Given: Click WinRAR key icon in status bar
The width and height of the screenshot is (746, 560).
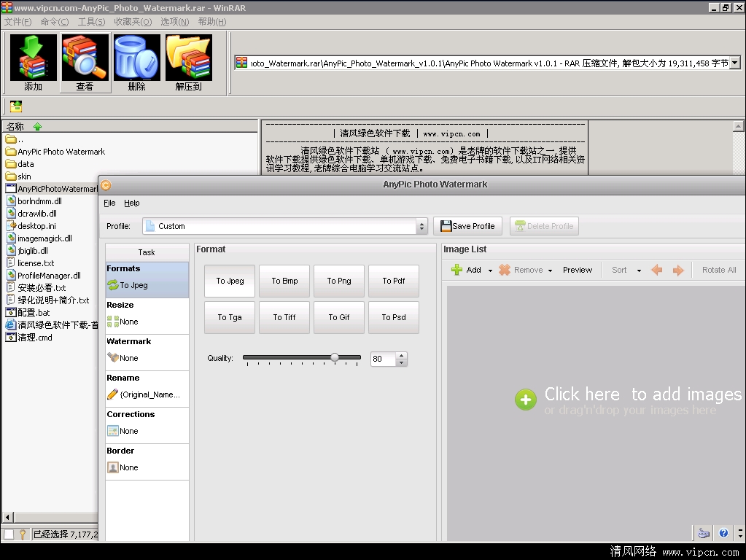Looking at the screenshot, I should [x=23, y=534].
